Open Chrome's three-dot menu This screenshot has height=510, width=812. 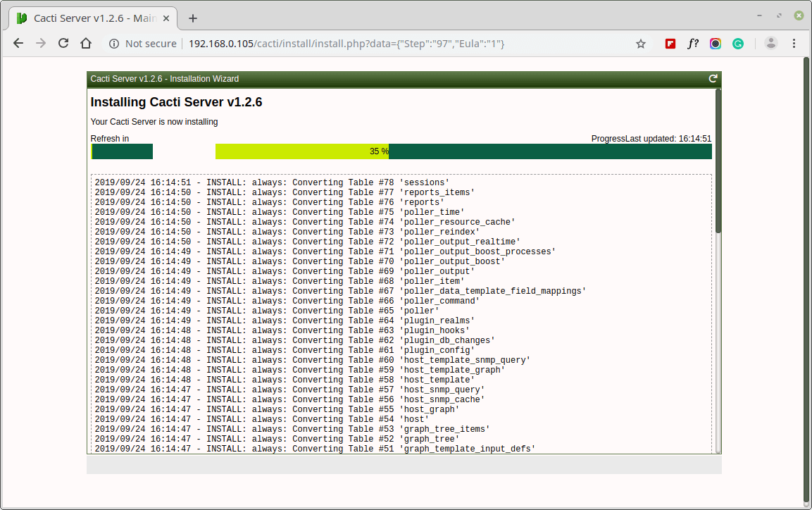click(x=794, y=44)
